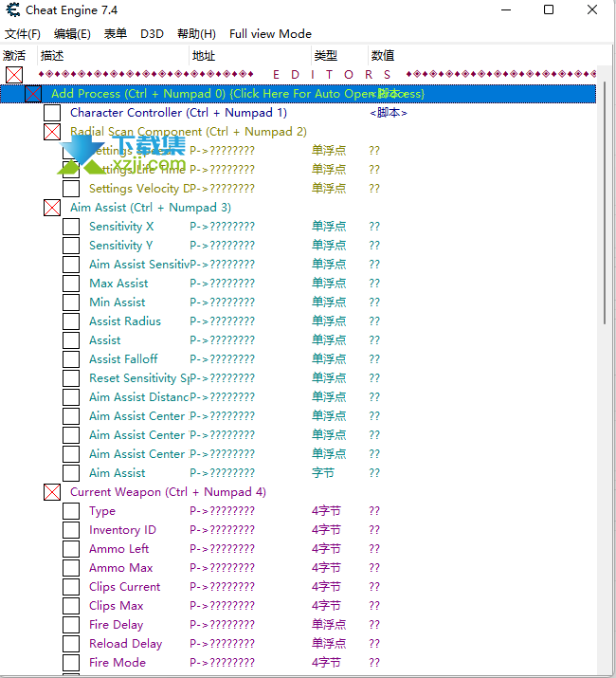The image size is (616, 678).
Task: Select Current Weapon (Ctrl + Numpad 4) group row
Action: 168,492
